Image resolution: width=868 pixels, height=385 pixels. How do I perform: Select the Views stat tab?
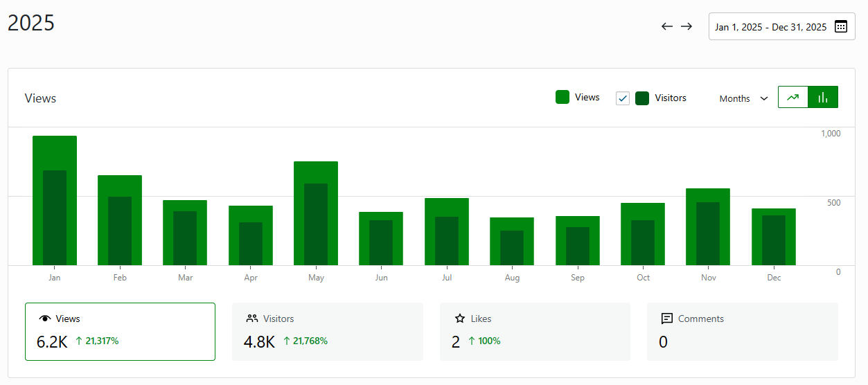pyautogui.click(x=120, y=332)
